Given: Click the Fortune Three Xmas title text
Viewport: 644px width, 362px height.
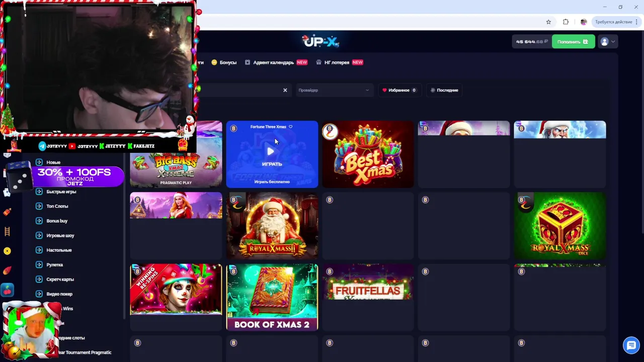Looking at the screenshot, I should pyautogui.click(x=268, y=127).
